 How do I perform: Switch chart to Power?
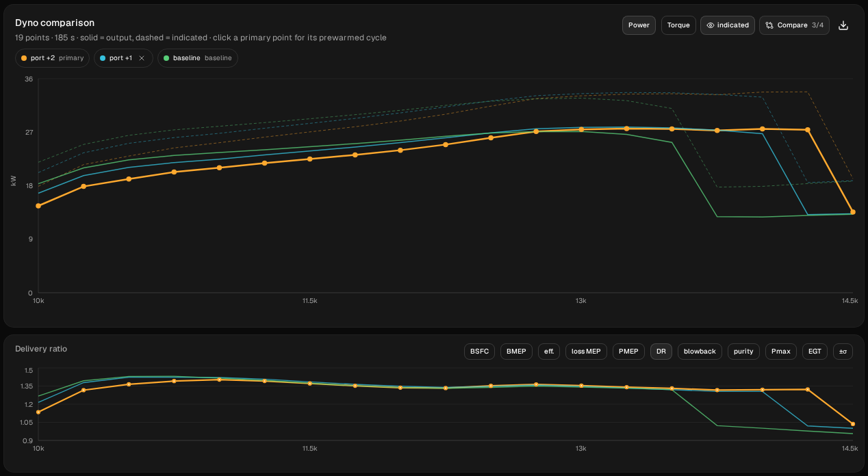(639, 25)
